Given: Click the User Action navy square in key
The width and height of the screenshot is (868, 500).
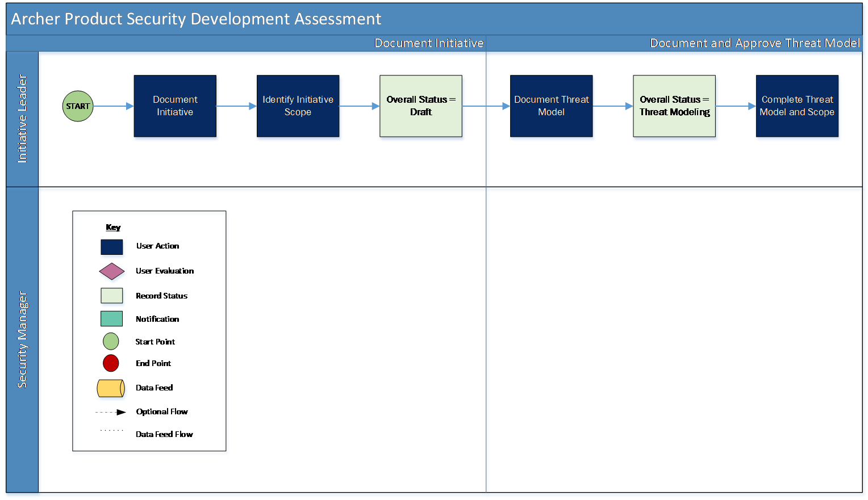Looking at the screenshot, I should click(112, 247).
